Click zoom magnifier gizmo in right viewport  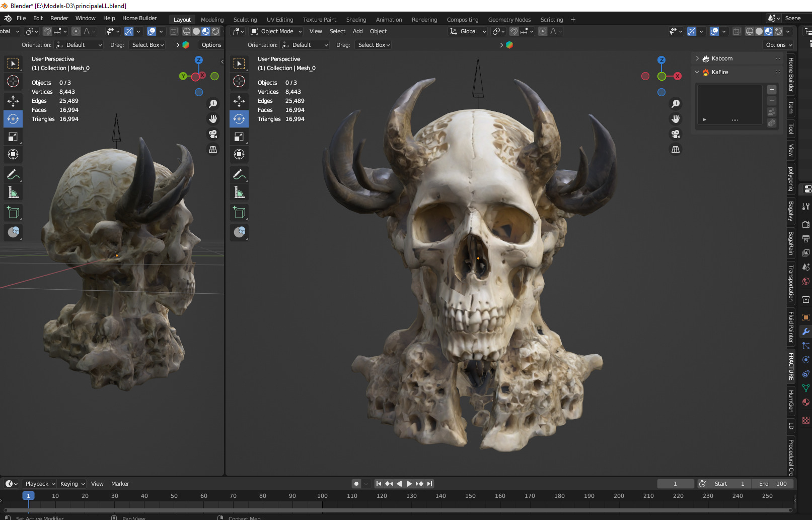[x=676, y=104]
